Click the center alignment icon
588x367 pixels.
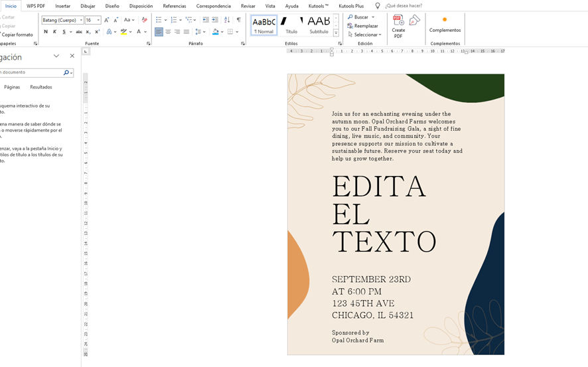coord(168,32)
